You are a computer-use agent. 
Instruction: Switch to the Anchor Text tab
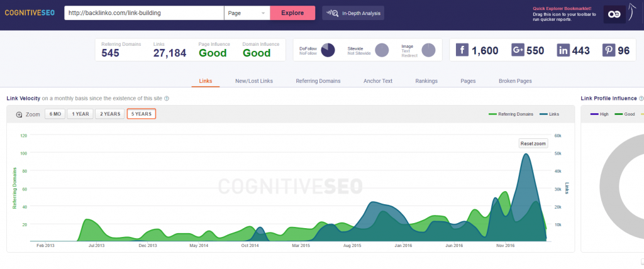pyautogui.click(x=378, y=81)
